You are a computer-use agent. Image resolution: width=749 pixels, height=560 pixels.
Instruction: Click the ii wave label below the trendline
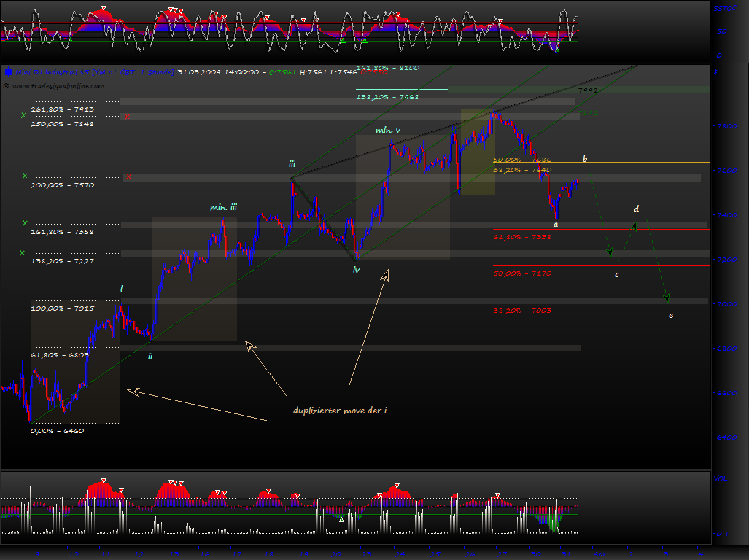150,357
